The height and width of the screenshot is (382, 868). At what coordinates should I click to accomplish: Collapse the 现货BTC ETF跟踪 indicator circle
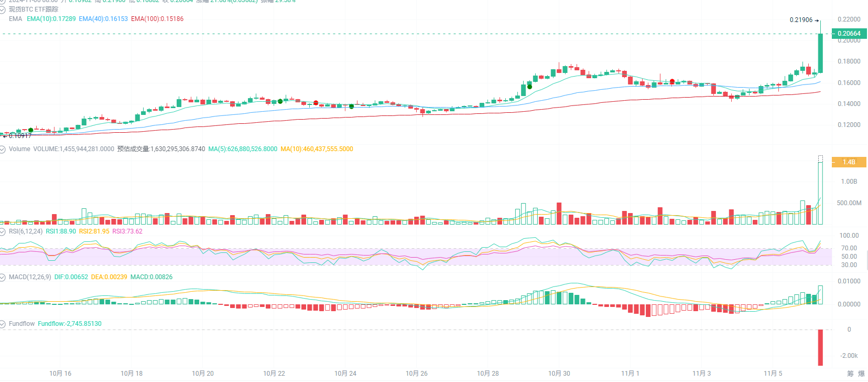click(x=3, y=9)
